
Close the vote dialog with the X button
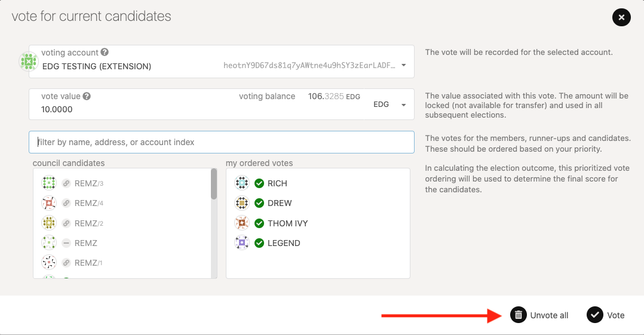621,17
